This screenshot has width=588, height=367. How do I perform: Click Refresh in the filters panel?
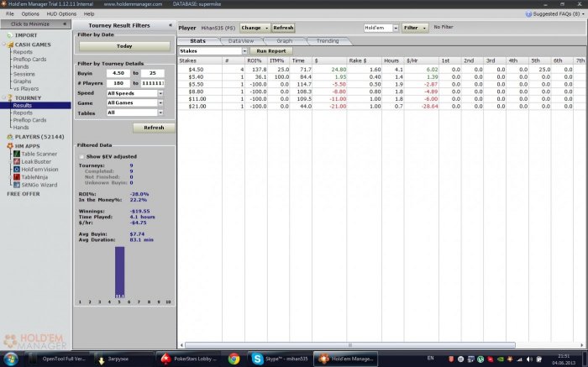click(x=154, y=128)
